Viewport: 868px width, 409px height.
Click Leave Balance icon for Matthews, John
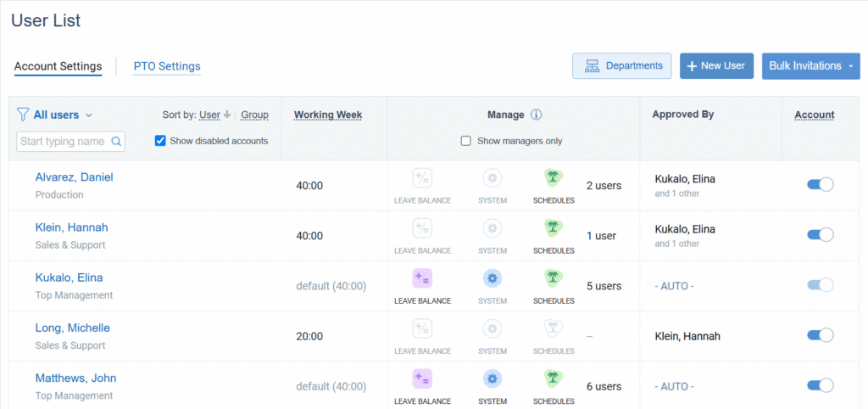tap(422, 379)
